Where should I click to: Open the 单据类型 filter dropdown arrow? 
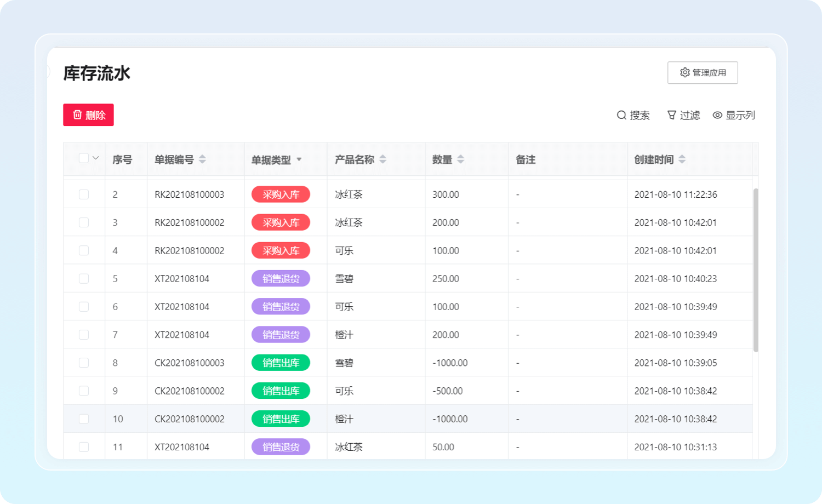[x=299, y=159]
